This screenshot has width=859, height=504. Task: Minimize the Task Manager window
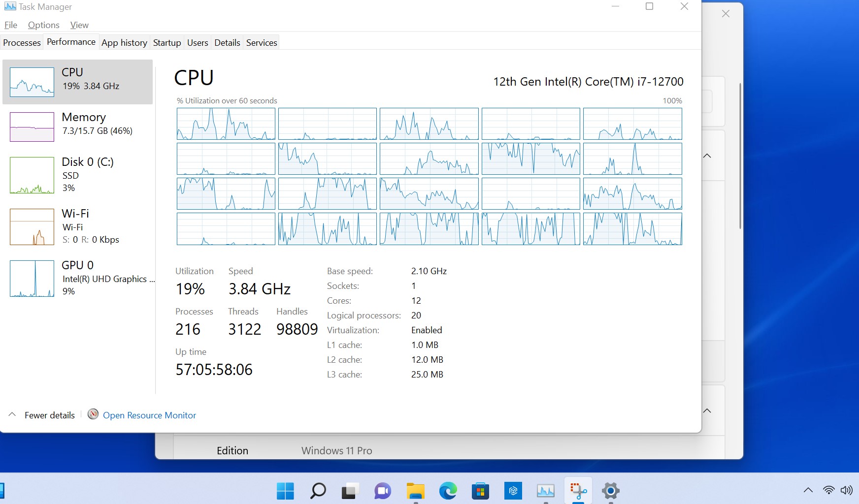tap(615, 6)
